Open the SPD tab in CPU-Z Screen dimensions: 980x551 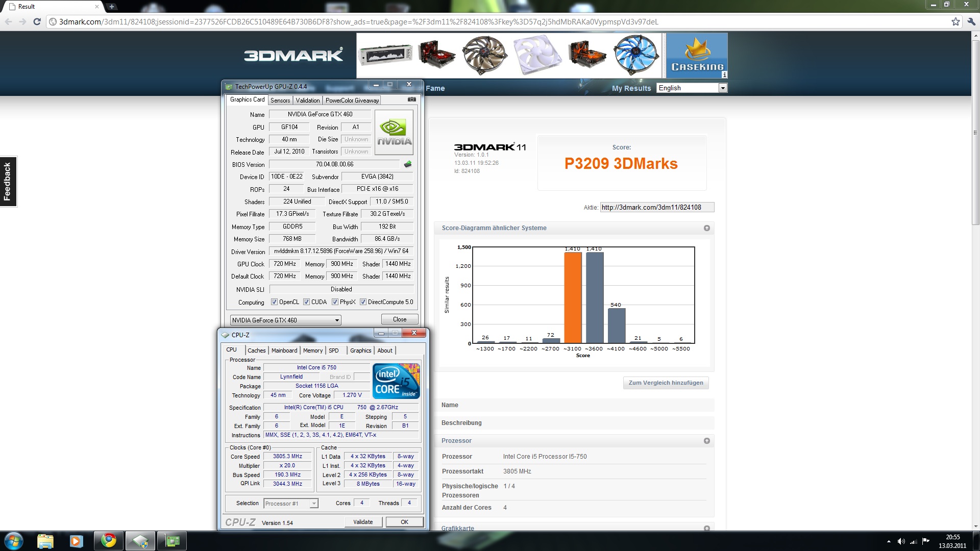point(334,350)
